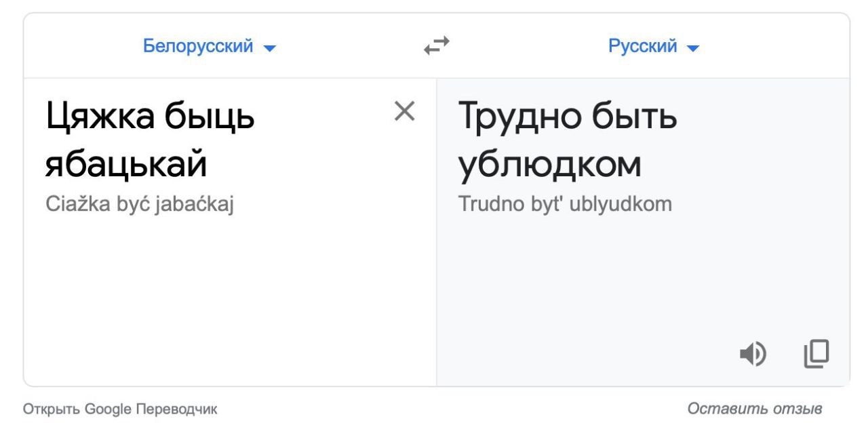Clear the source text with the X
Viewport: 868px width, 438px height.
[405, 111]
